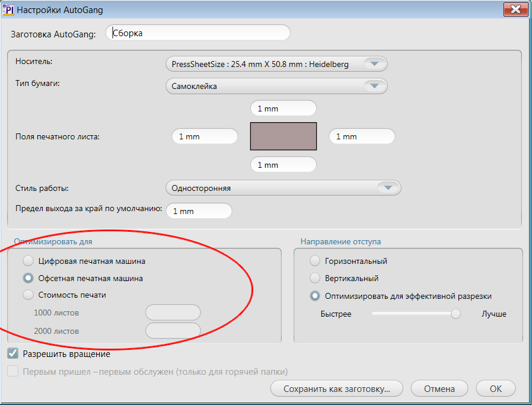Screen dimensions: 532x405
Task: Click the Поля печатного листа label
Action: click(x=58, y=137)
